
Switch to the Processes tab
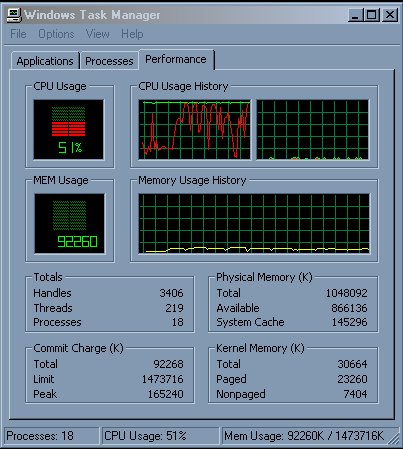click(x=109, y=61)
